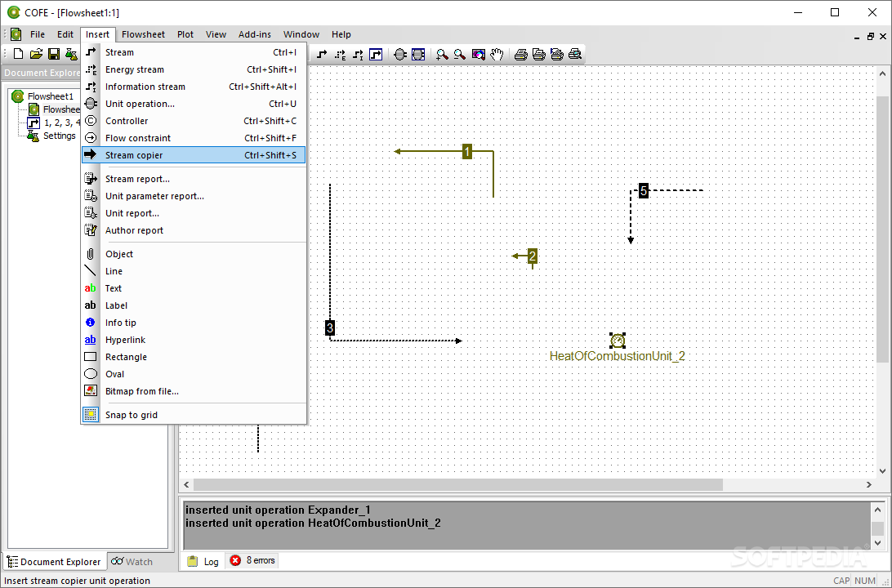Open the 8 errors tab
This screenshot has height=588, width=892.
click(253, 561)
